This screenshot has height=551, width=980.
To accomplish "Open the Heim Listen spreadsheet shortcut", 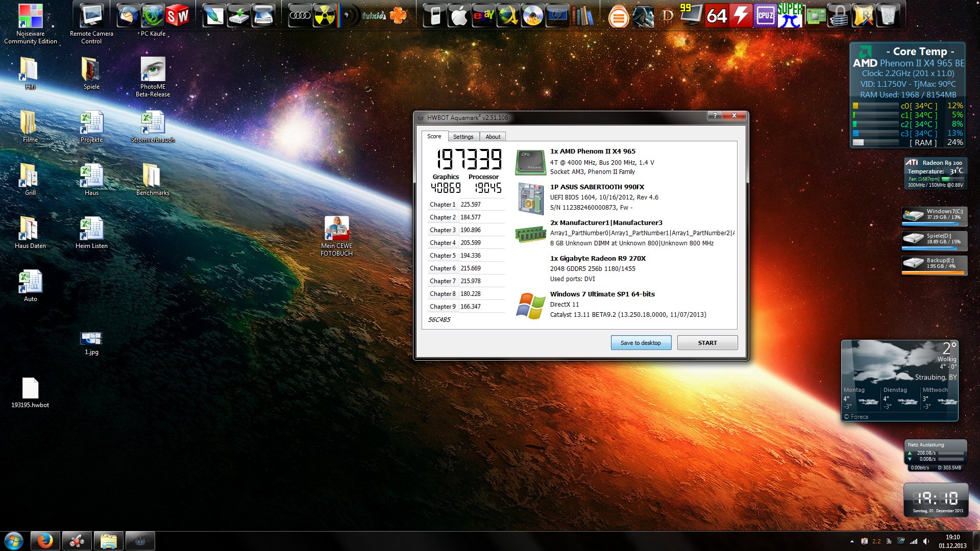I will pyautogui.click(x=91, y=232).
